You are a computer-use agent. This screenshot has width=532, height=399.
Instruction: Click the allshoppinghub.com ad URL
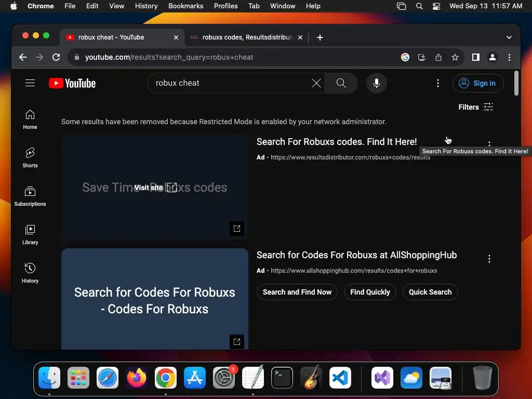pos(353,271)
